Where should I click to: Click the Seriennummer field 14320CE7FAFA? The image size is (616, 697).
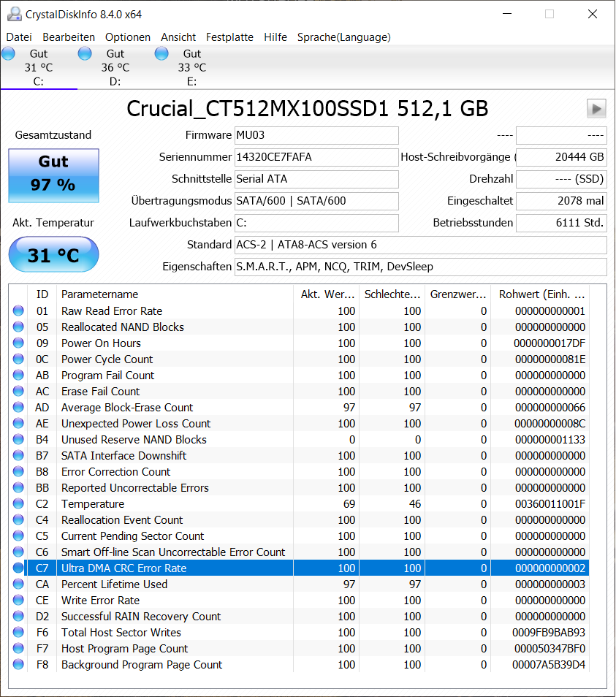click(316, 157)
